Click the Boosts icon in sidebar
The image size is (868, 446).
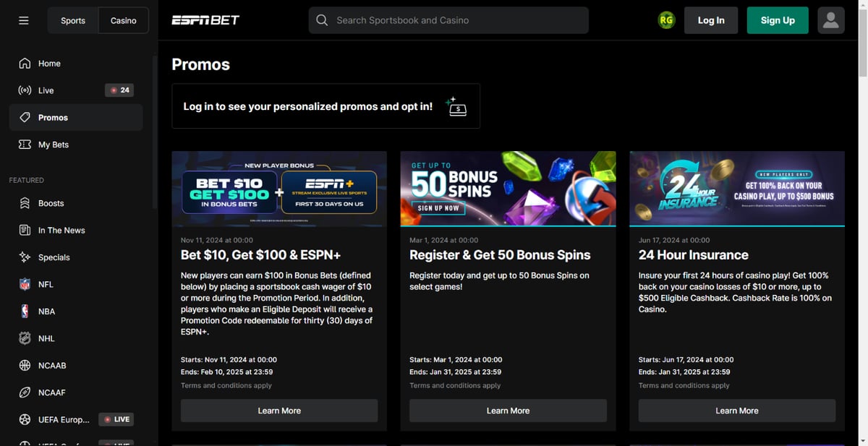pyautogui.click(x=25, y=203)
